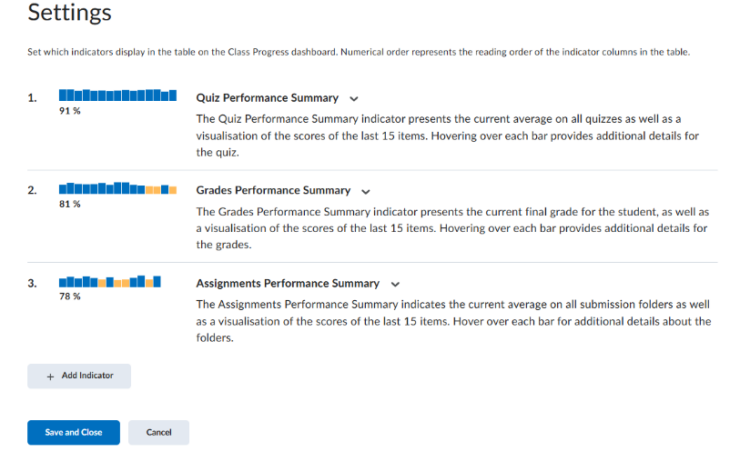740x472 pixels.
Task: Select the Grades Performance Summary title
Action: (273, 190)
